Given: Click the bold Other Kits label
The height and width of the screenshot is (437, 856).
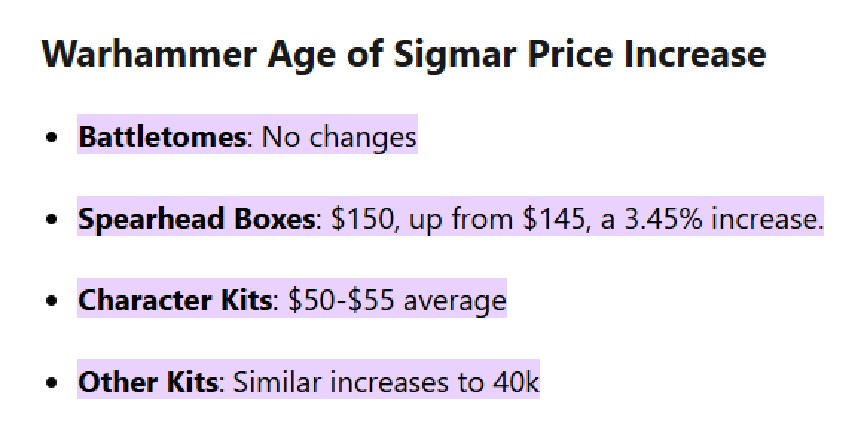Looking at the screenshot, I should coord(147,382).
